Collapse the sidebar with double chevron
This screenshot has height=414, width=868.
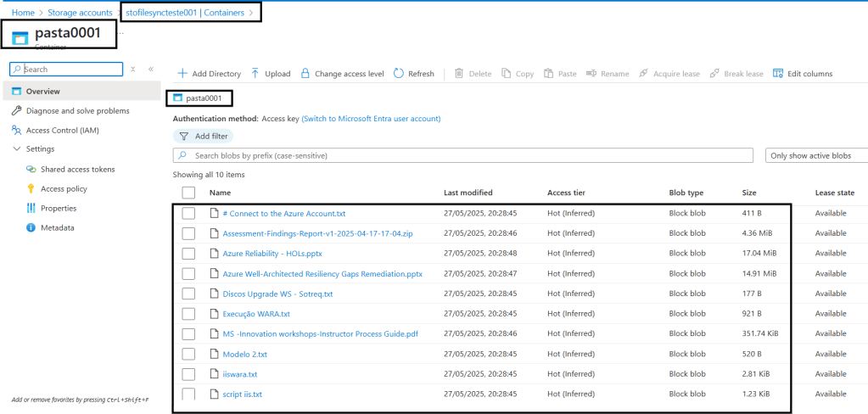tap(150, 69)
